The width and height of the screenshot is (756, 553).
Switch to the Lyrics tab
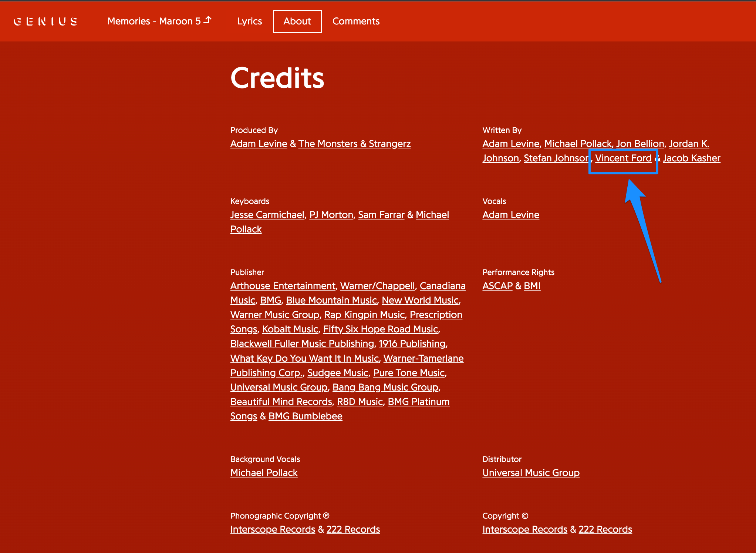(250, 21)
